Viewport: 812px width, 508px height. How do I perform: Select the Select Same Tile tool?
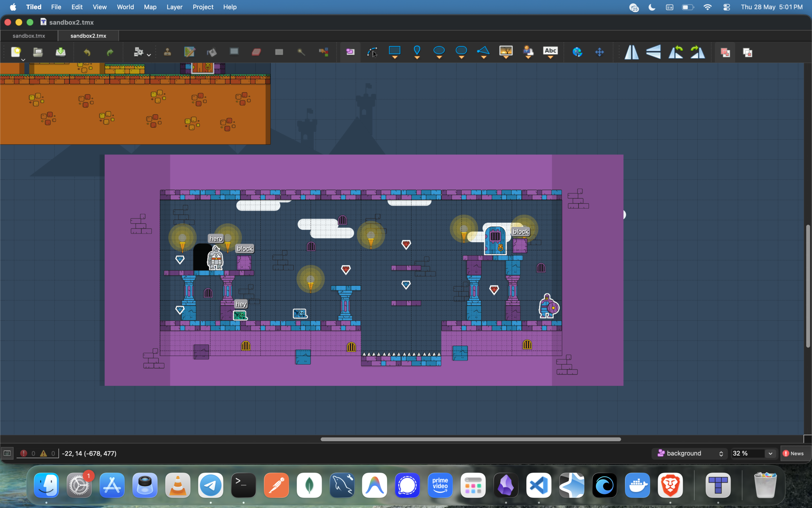click(323, 52)
